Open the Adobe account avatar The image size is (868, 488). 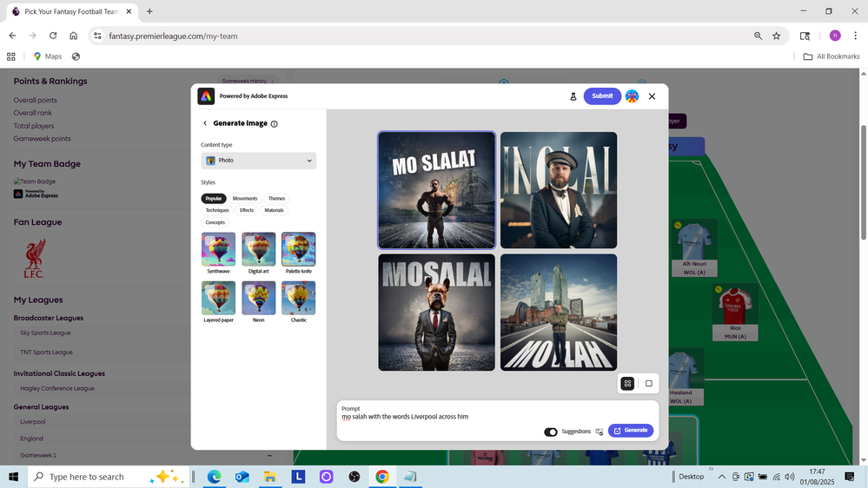pyautogui.click(x=632, y=96)
